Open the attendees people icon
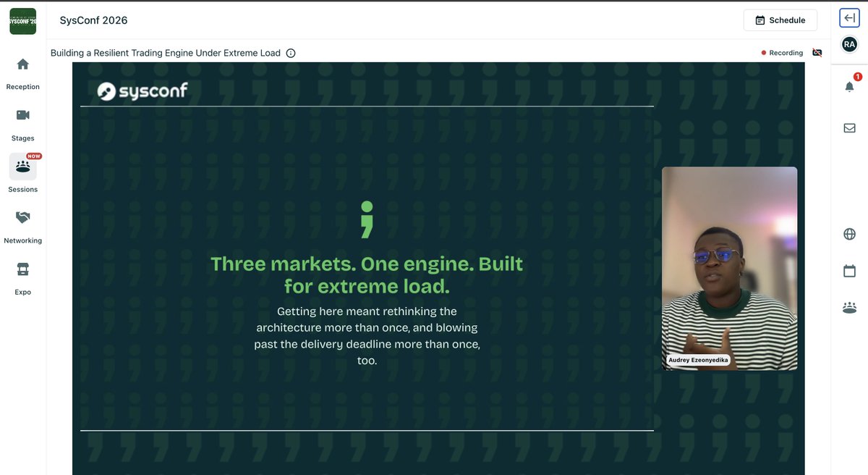Viewport: 868px width, 475px height. [x=849, y=308]
